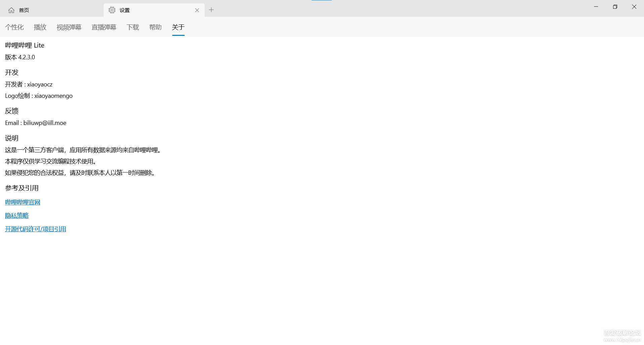The image size is (644, 345).
Task: Switch to the 下载 settings tab
Action: pyautogui.click(x=132, y=27)
